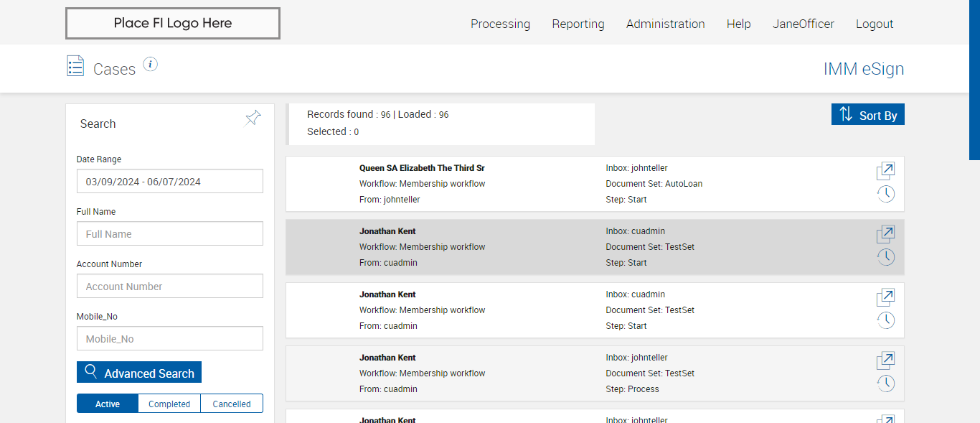This screenshot has height=423, width=980.
Task: Click the Cases info icon
Action: (x=150, y=65)
